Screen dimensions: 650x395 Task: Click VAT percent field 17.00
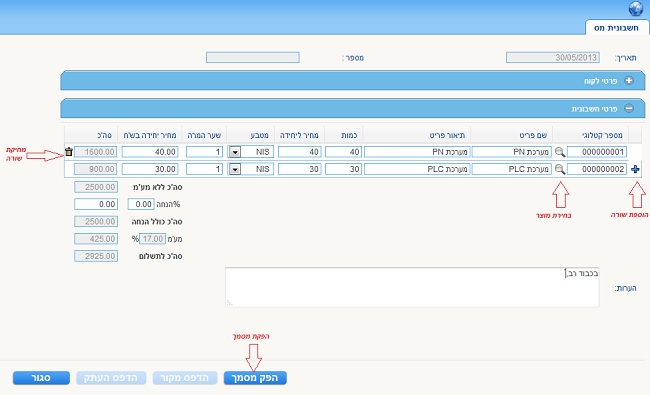(152, 239)
